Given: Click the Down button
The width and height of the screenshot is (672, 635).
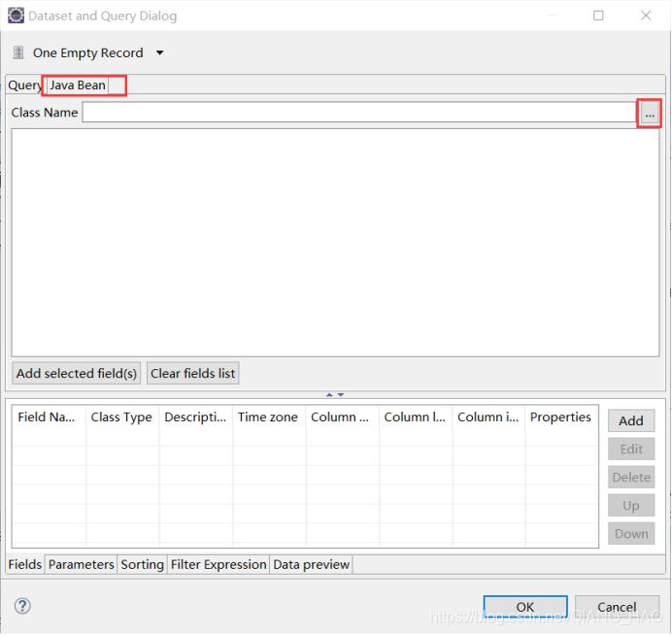Looking at the screenshot, I should (631, 533).
